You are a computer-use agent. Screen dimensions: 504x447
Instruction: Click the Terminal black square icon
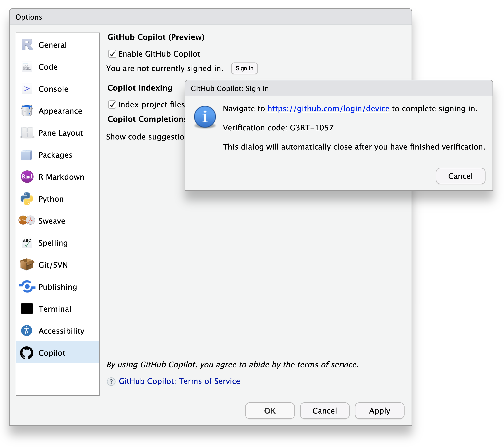click(x=27, y=309)
